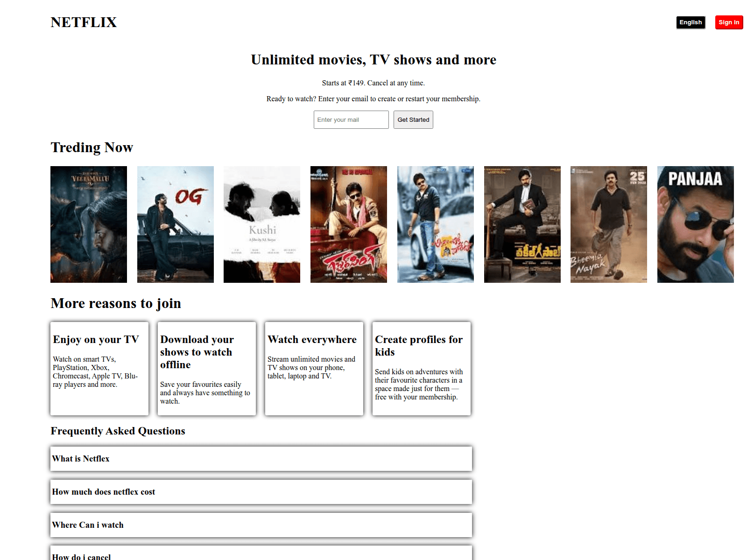
Task: Open the Gabbar Singh police-uniform poster
Action: point(349,224)
